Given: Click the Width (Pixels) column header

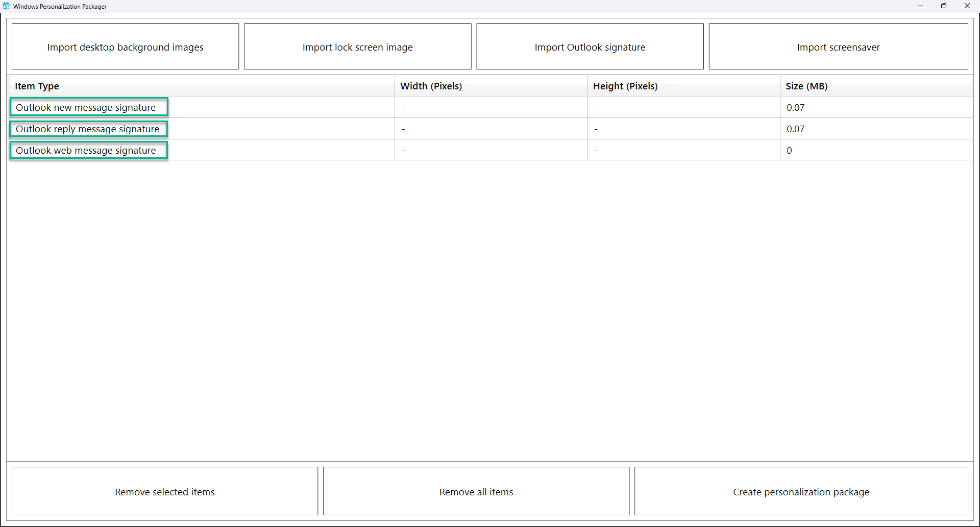Looking at the screenshot, I should (431, 86).
